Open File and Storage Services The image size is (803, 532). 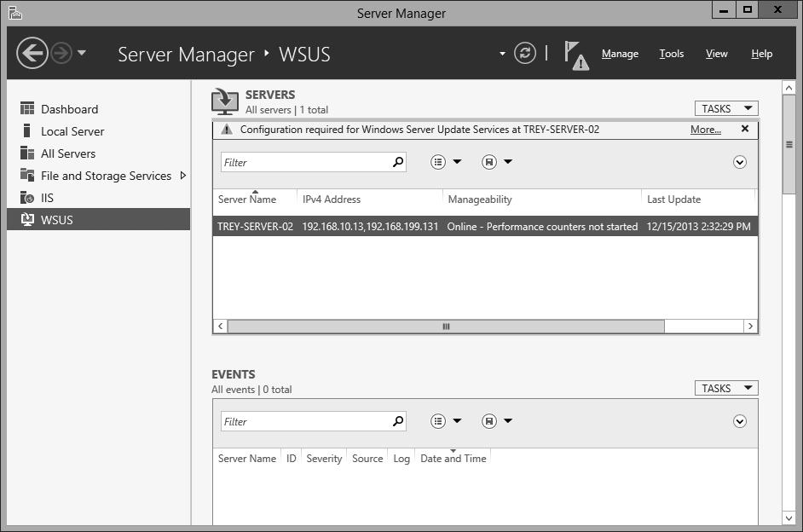click(x=98, y=175)
